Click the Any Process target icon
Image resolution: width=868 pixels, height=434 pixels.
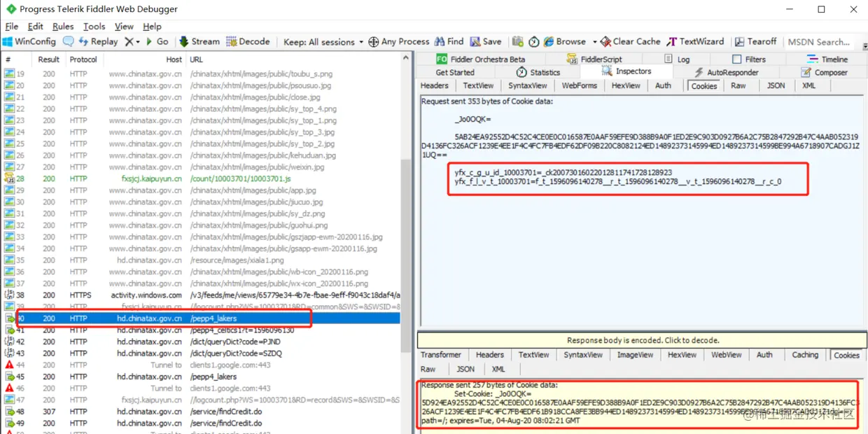click(x=374, y=42)
